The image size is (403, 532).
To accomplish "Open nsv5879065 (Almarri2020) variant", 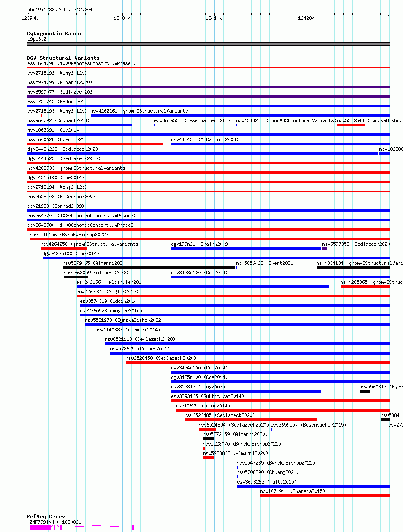I will (96, 263).
